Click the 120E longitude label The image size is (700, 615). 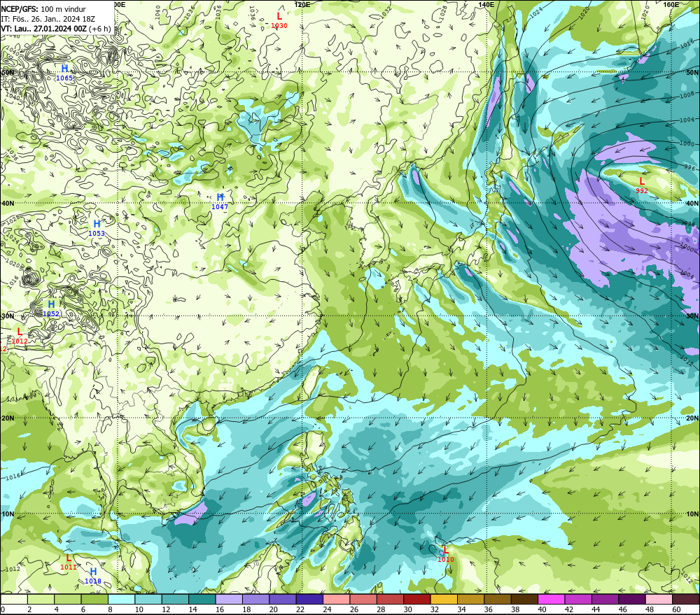[302, 4]
